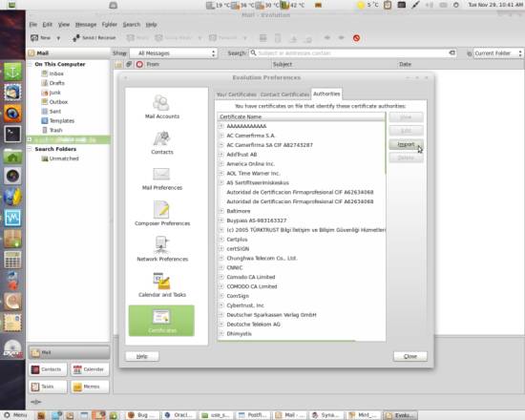Open the Junk folder
This screenshot has height=420, width=525.
click(55, 93)
